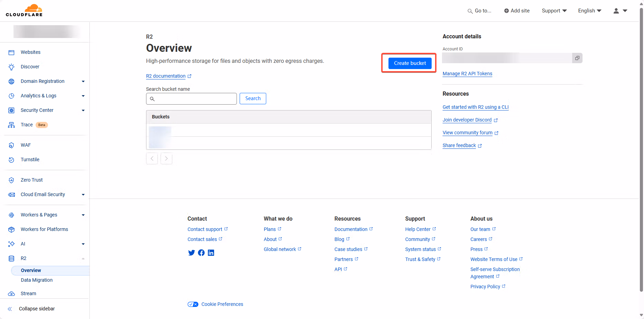The height and width of the screenshot is (319, 644).
Task: Click the Security Center icon
Action: [x=11, y=110]
